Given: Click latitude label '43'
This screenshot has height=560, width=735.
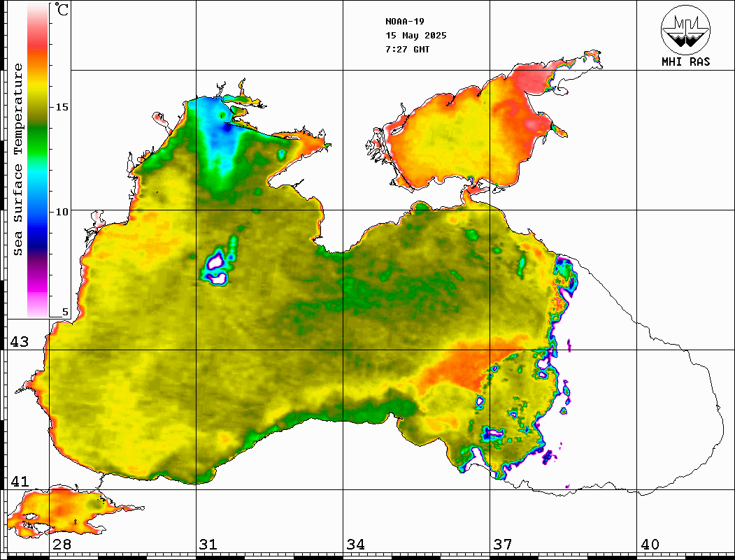Looking at the screenshot, I should 19,342.
